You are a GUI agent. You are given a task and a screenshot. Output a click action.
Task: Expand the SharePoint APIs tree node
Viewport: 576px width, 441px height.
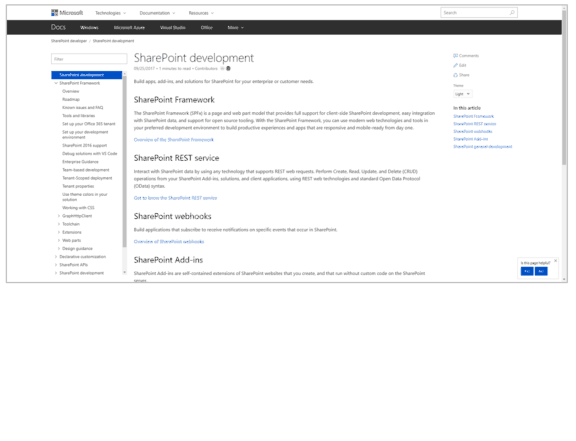pos(56,265)
